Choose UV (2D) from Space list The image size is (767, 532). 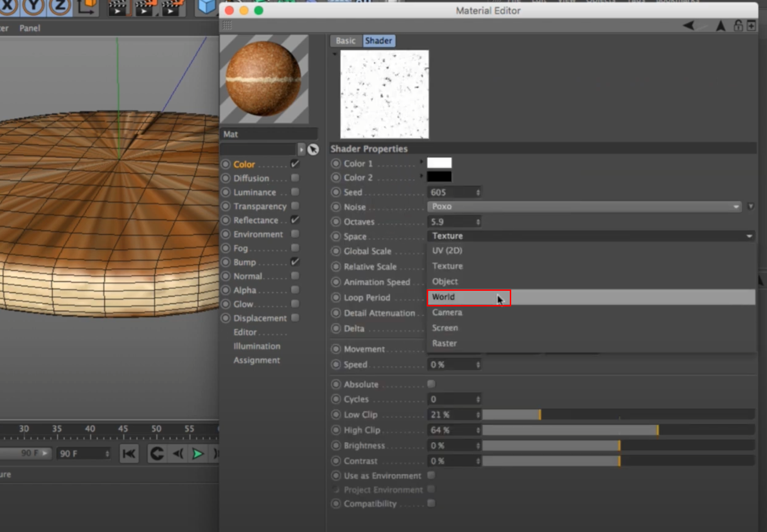[x=591, y=251]
